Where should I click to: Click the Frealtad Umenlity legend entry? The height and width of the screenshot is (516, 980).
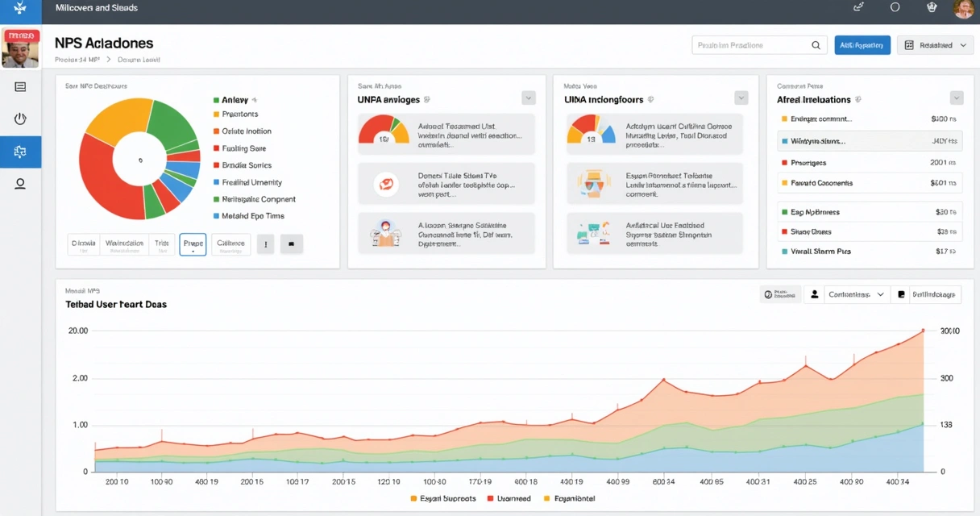point(247,182)
